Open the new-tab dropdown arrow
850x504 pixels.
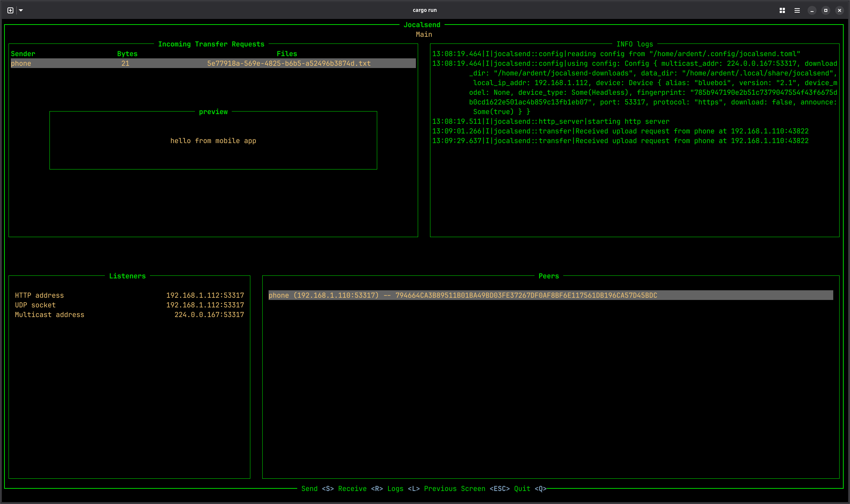pos(21,10)
